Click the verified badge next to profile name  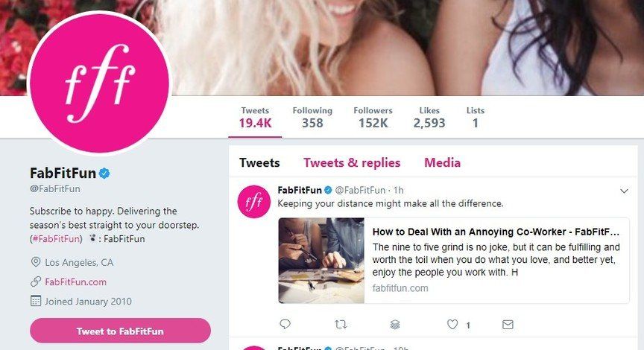pyautogui.click(x=105, y=174)
